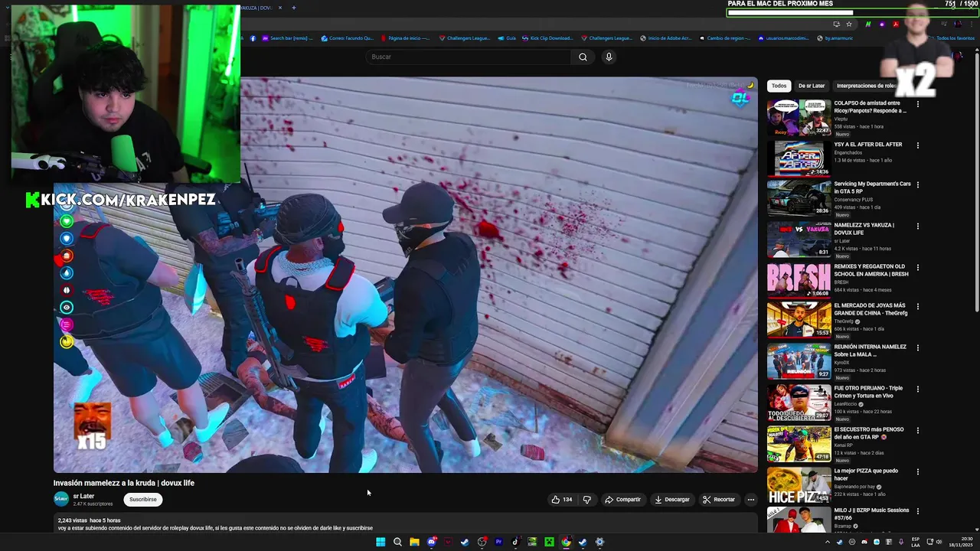The image size is (980, 551).
Task: Open the Compartir share dialog
Action: click(x=622, y=500)
